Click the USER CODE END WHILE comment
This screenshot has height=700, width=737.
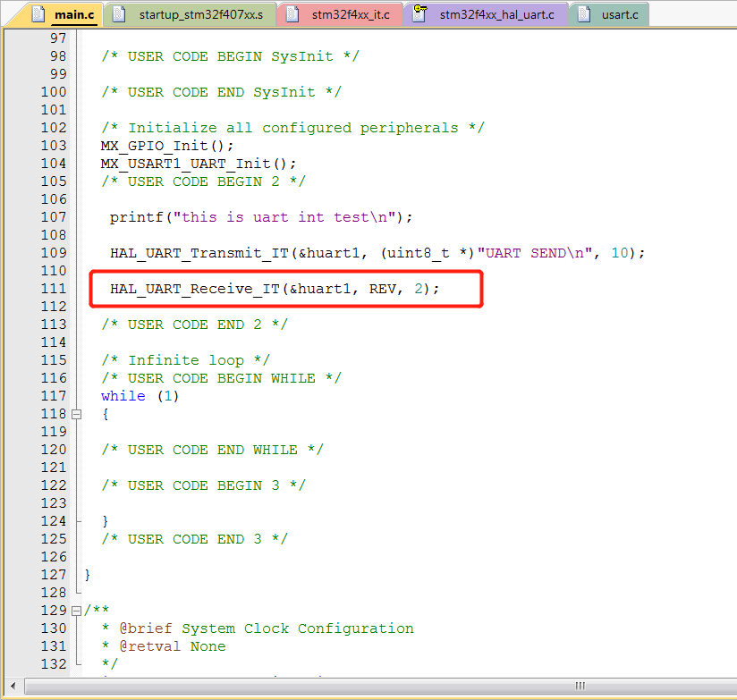pos(213,450)
